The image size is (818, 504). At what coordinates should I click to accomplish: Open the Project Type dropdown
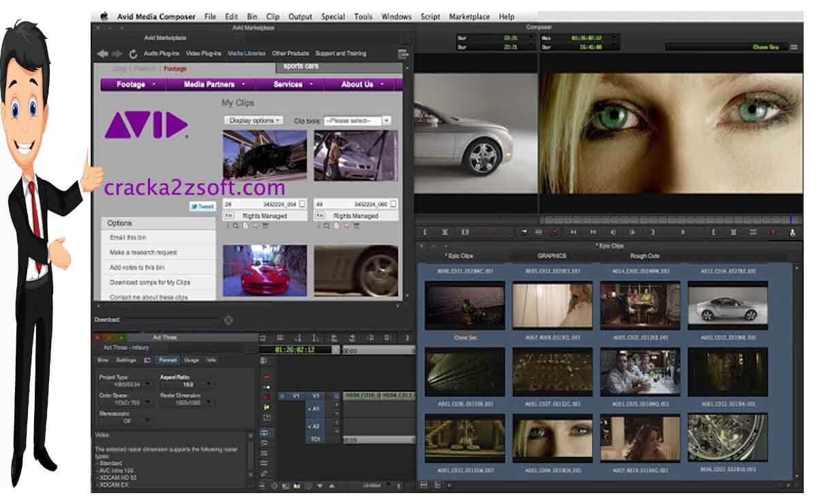[125, 385]
